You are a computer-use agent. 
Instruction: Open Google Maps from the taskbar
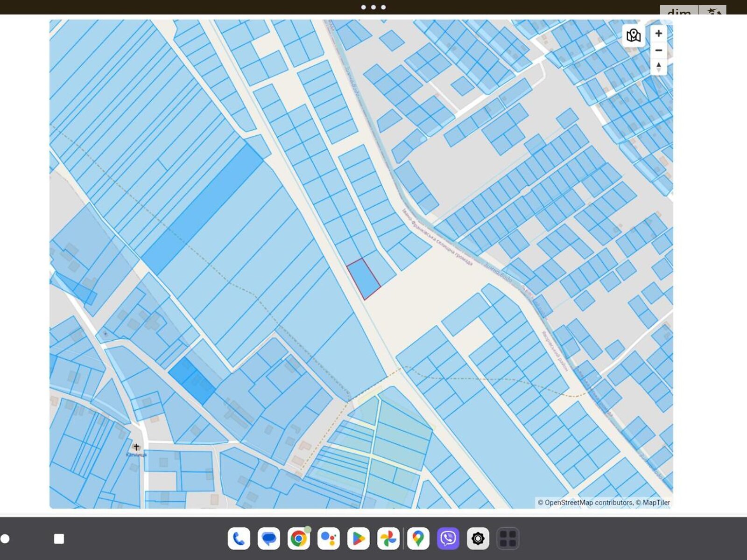tap(418, 539)
